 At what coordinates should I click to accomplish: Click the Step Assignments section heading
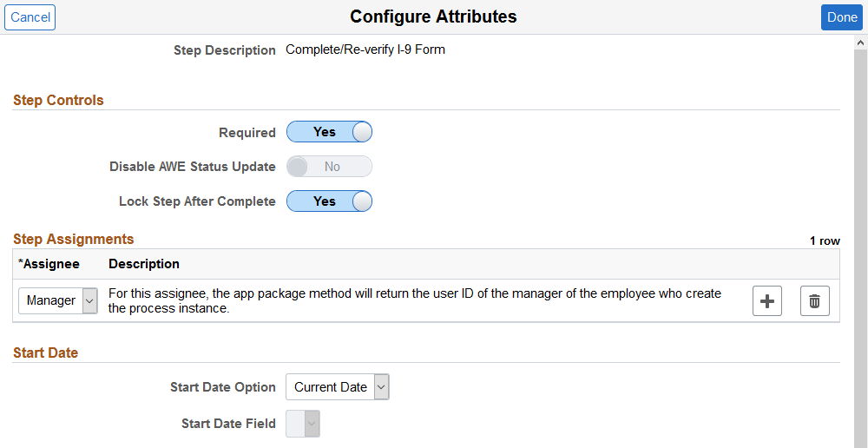click(74, 239)
